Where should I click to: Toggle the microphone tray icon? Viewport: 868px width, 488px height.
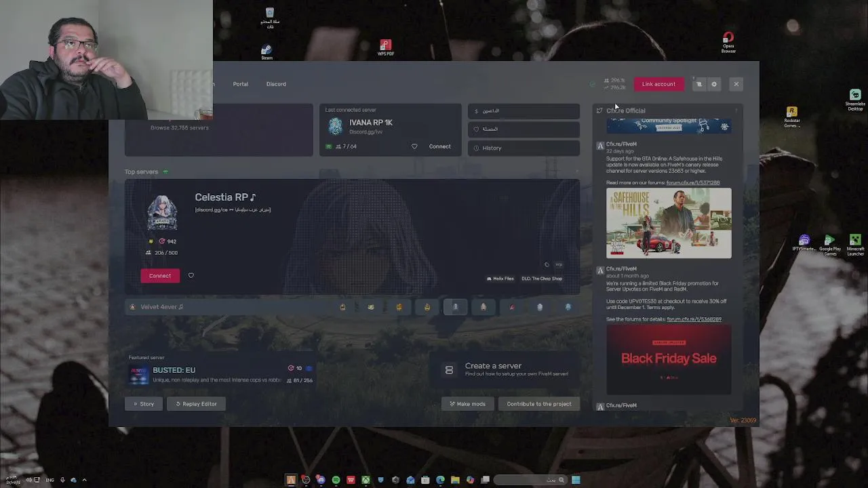(62, 480)
